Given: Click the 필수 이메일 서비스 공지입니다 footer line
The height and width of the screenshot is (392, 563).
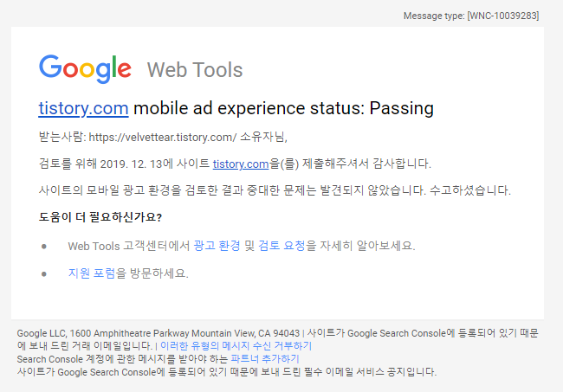Looking at the screenshot, I should point(227,372).
